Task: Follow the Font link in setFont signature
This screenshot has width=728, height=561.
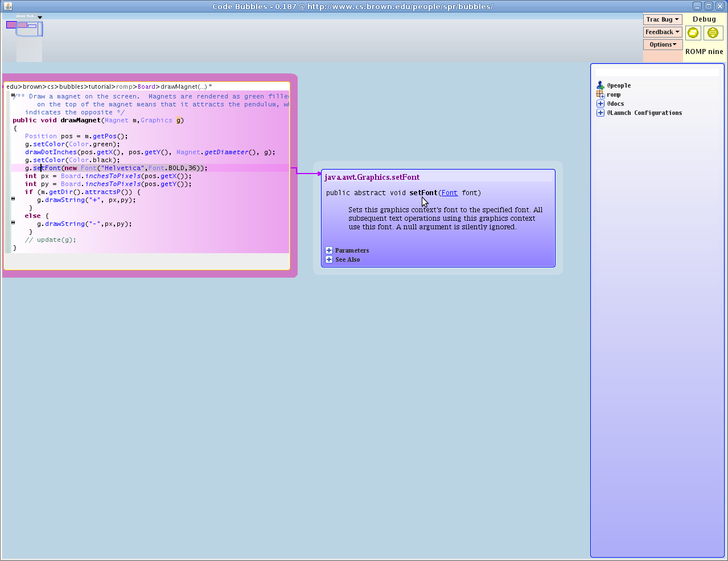Action: tap(449, 193)
